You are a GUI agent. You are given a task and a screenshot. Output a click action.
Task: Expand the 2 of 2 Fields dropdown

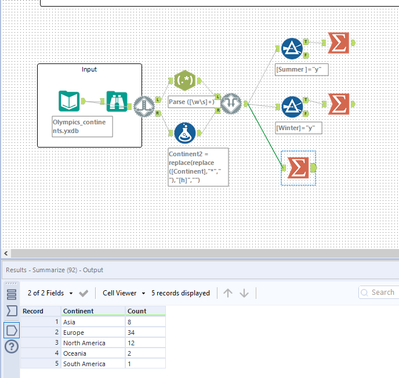pos(50,293)
